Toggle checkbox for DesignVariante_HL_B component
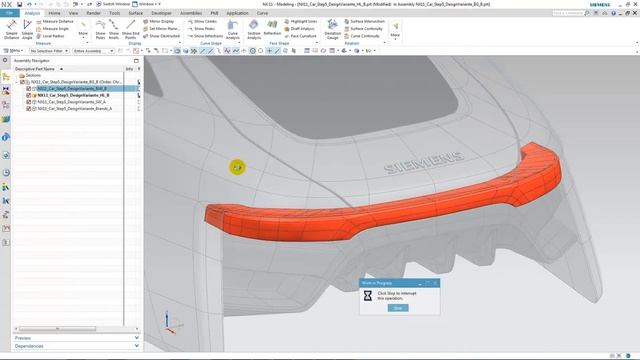640x360 pixels. [29, 95]
